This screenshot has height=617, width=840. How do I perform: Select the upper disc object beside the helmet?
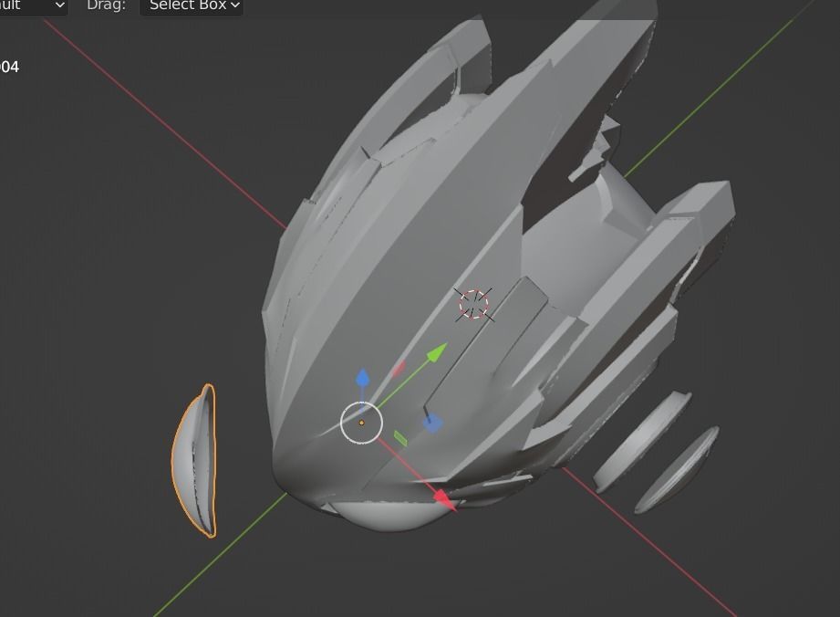click(642, 443)
